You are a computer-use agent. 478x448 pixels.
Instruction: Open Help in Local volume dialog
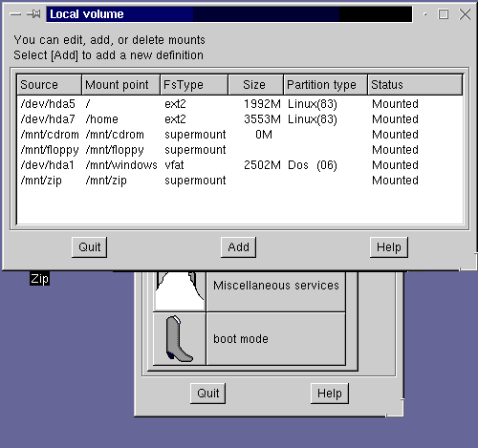[389, 247]
